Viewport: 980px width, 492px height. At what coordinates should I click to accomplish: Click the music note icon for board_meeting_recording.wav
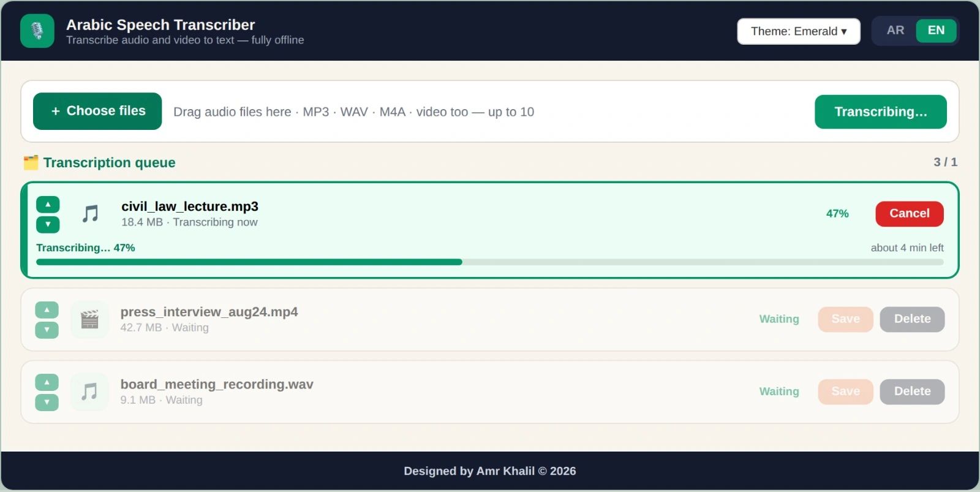90,392
